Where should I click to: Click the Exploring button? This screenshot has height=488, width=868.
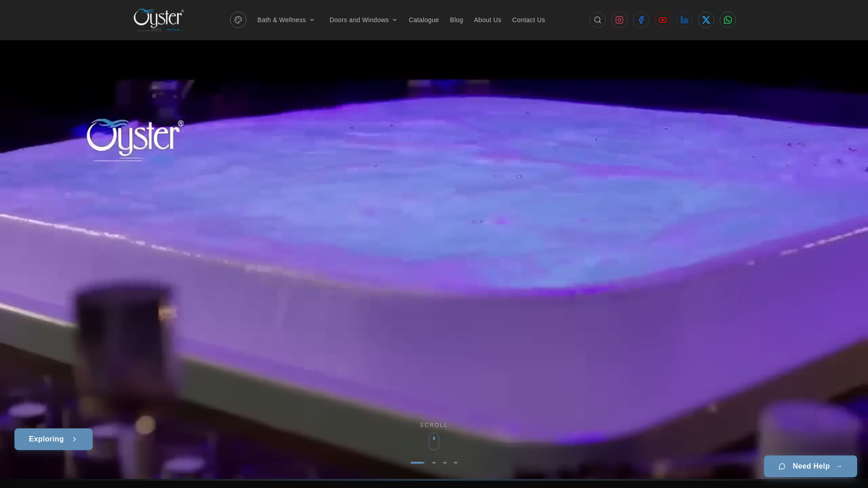pyautogui.click(x=53, y=439)
